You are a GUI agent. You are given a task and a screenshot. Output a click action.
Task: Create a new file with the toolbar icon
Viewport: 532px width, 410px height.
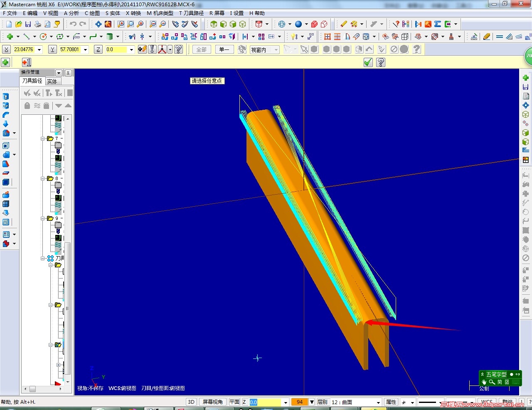click(x=9, y=24)
